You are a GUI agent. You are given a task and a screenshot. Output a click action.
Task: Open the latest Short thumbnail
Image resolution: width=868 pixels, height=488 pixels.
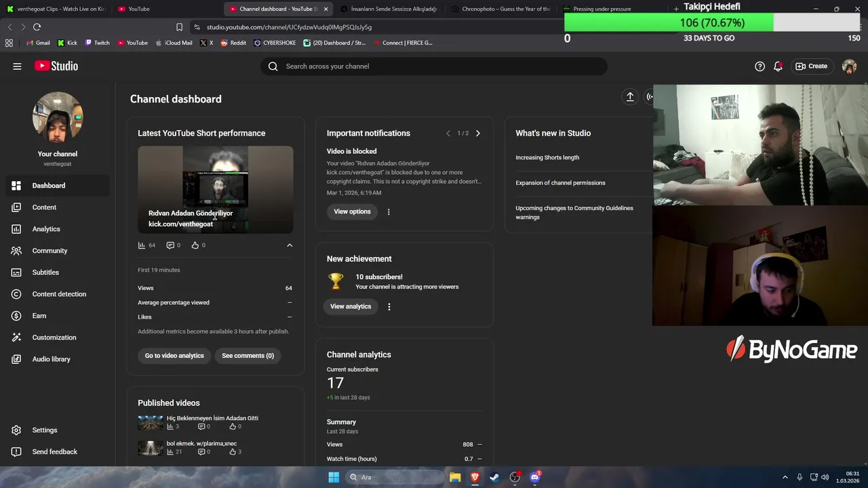tap(216, 189)
